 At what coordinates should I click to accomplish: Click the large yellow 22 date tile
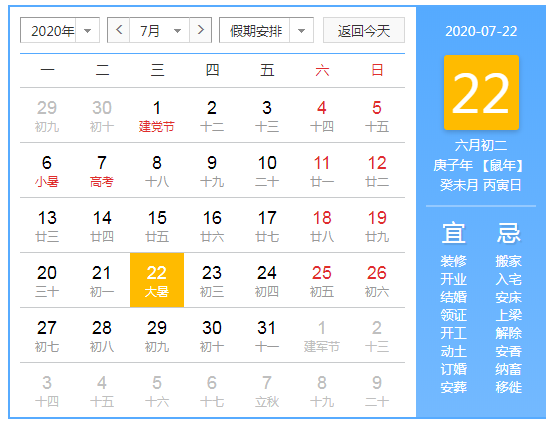pyautogui.click(x=481, y=92)
